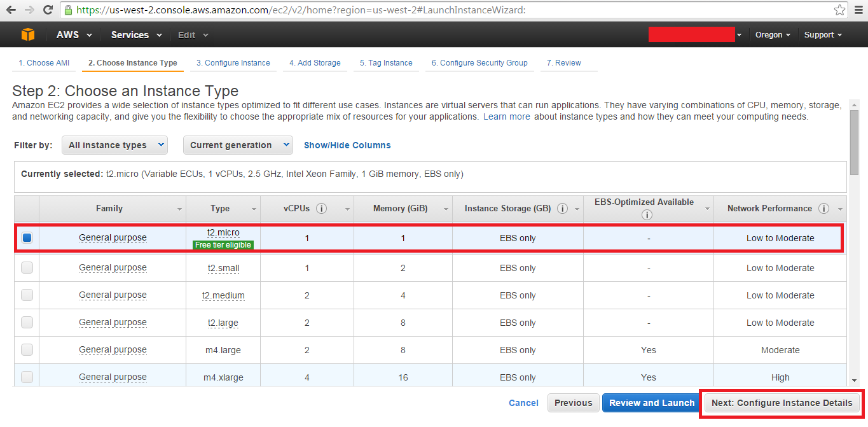Screen dimensions: 868x427
Task: Select the t2.medium instance checkbox
Action: (27, 295)
